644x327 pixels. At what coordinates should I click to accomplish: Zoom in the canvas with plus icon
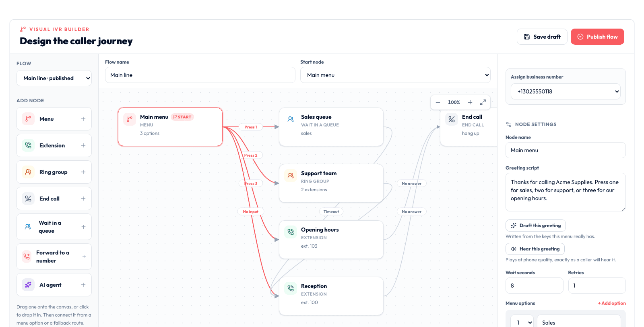(x=470, y=102)
